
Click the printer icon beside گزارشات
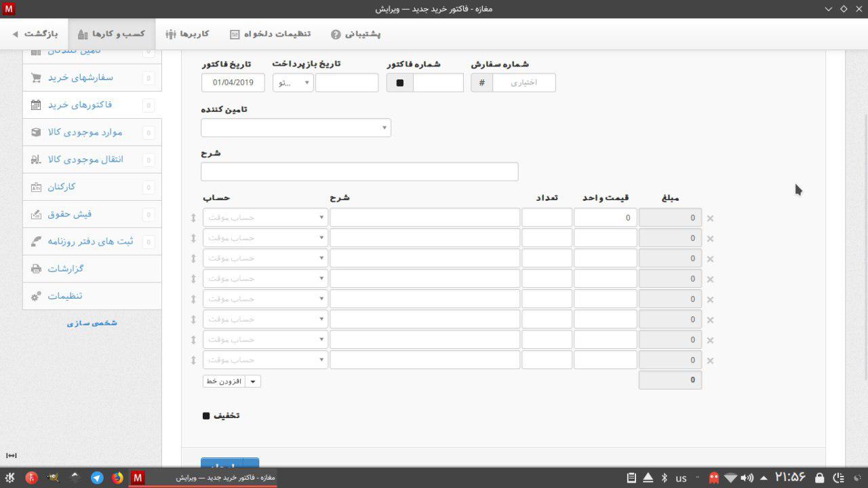tap(36, 269)
